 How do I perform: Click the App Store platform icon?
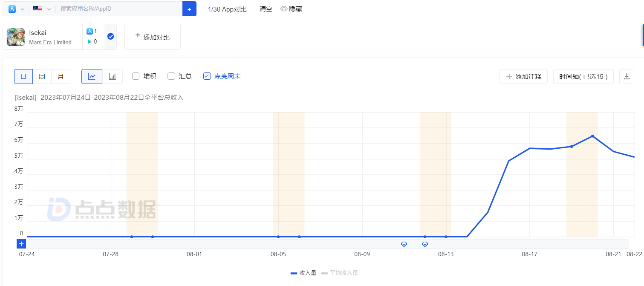[12, 9]
